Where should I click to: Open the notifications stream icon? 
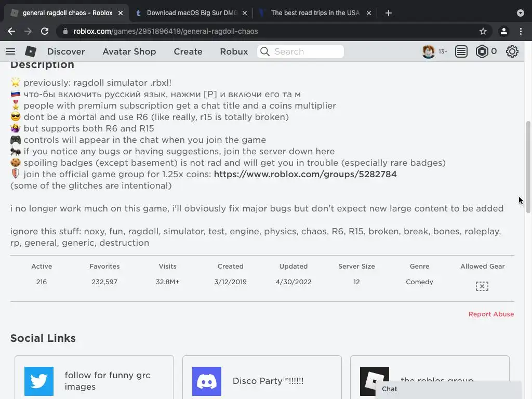(461, 51)
